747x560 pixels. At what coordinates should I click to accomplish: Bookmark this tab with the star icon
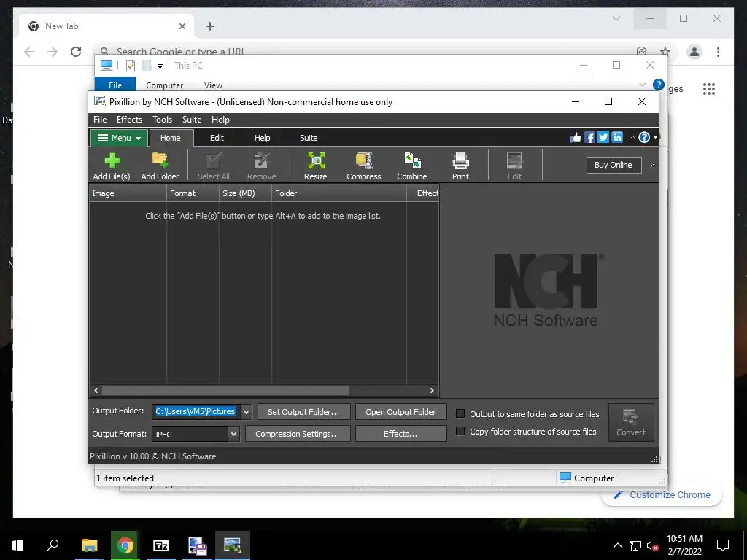(665, 52)
